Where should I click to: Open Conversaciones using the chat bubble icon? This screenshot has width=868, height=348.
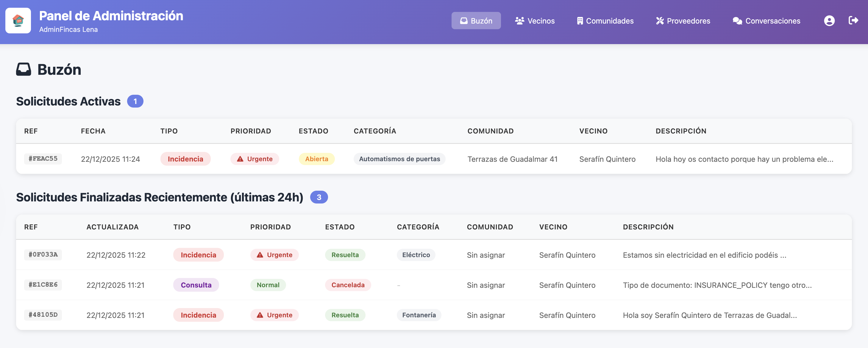click(x=738, y=21)
